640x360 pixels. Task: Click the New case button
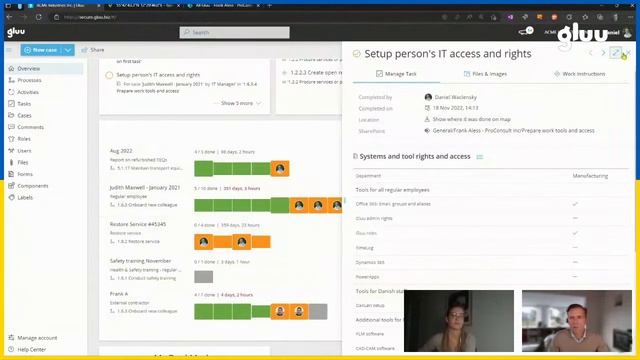click(x=41, y=50)
